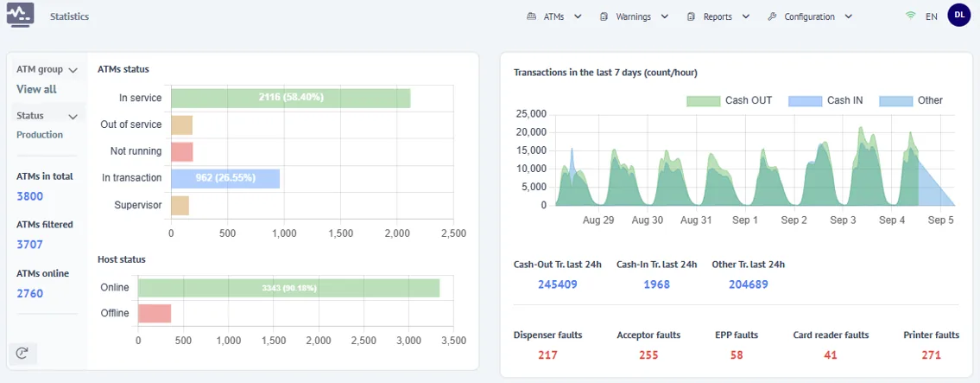Toggle Other legend series

coord(911,100)
